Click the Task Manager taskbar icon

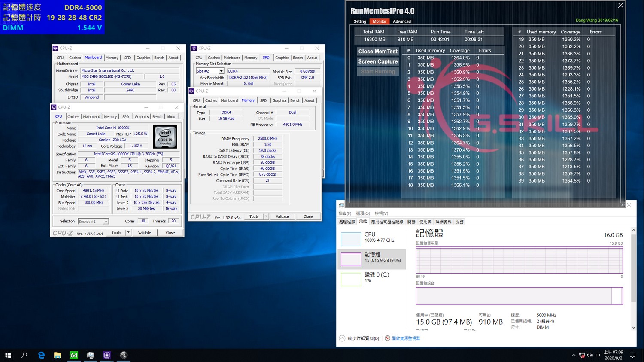point(90,355)
